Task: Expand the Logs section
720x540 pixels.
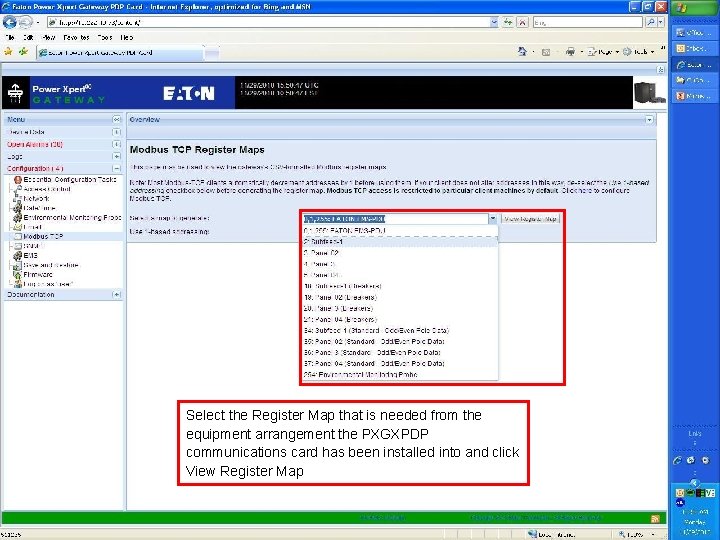Action: click(x=117, y=157)
